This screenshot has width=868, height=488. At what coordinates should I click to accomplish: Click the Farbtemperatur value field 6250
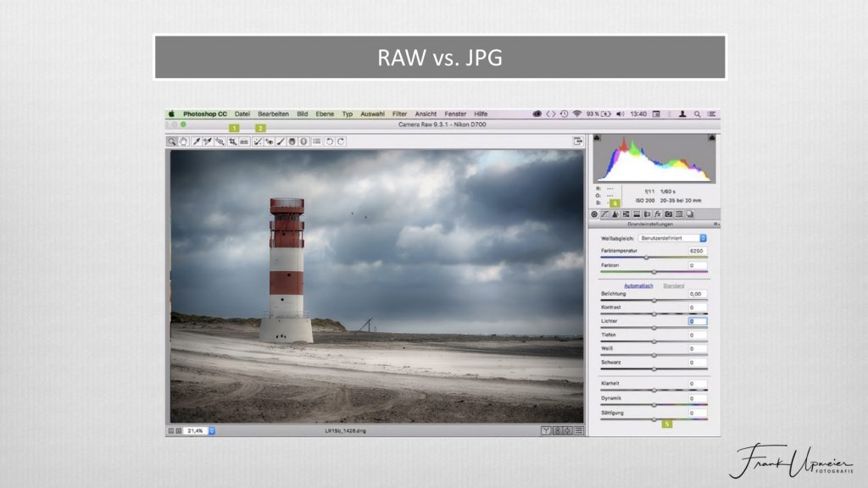(x=697, y=251)
